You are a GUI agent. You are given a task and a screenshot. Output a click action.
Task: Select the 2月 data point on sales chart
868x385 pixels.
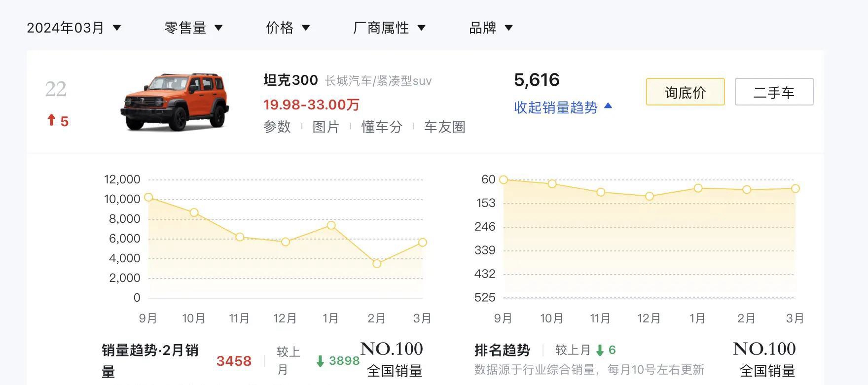pyautogui.click(x=377, y=264)
